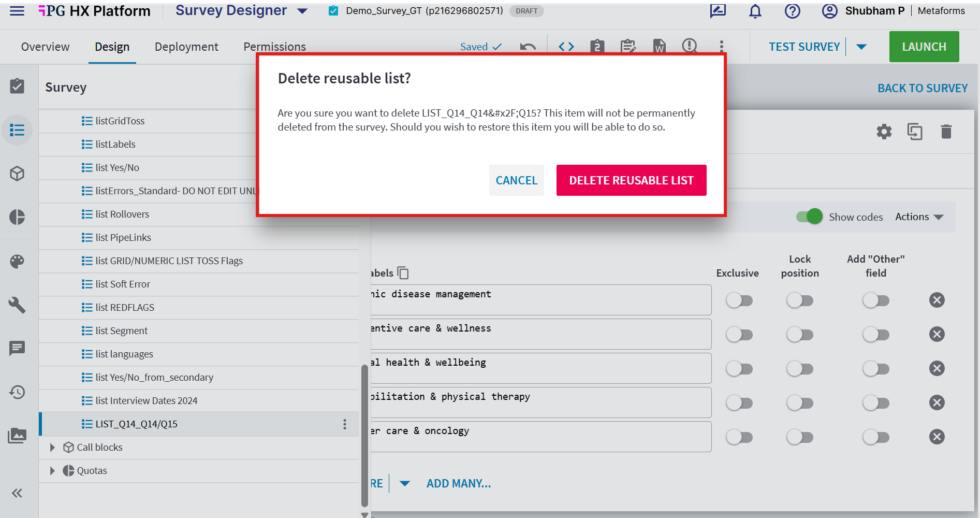
Task: Click the duplicate list icon
Action: [x=915, y=132]
